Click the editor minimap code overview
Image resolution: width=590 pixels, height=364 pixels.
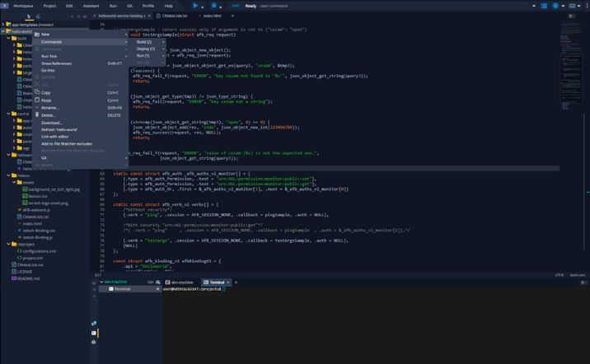571,66
